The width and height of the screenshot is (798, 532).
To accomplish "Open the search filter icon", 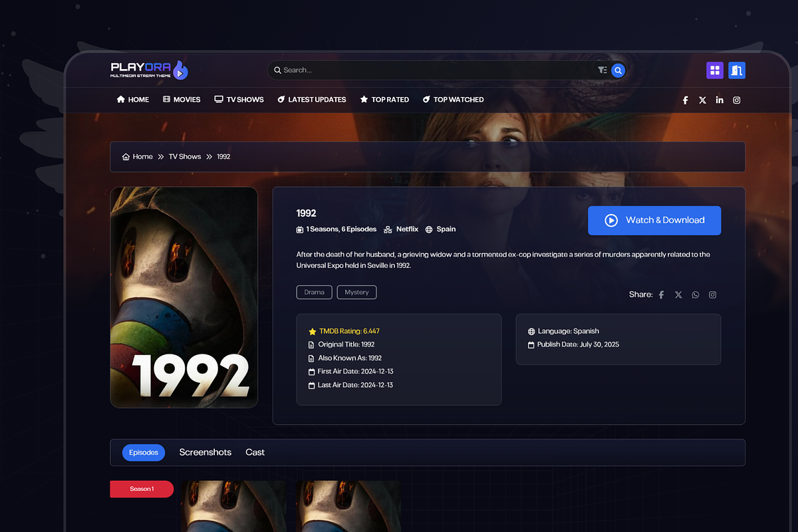I will [x=602, y=70].
